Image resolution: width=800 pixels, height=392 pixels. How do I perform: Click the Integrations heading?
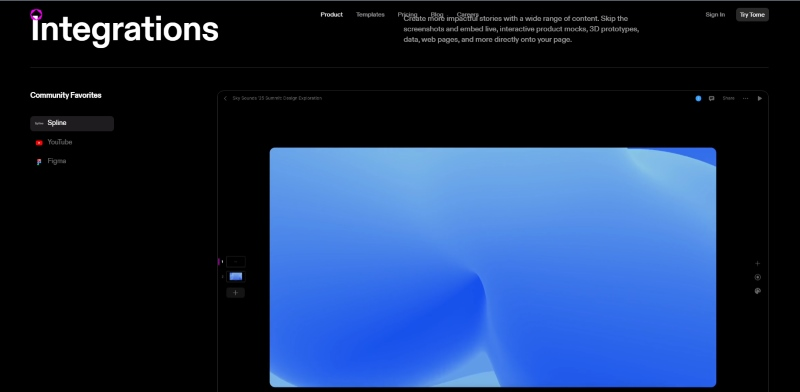(x=124, y=30)
